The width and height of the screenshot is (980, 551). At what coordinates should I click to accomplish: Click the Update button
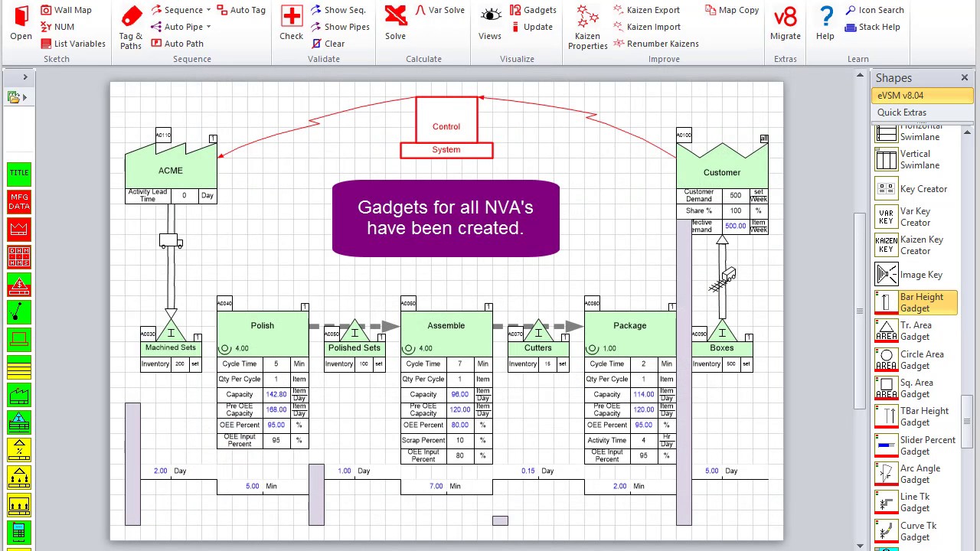coord(531,27)
